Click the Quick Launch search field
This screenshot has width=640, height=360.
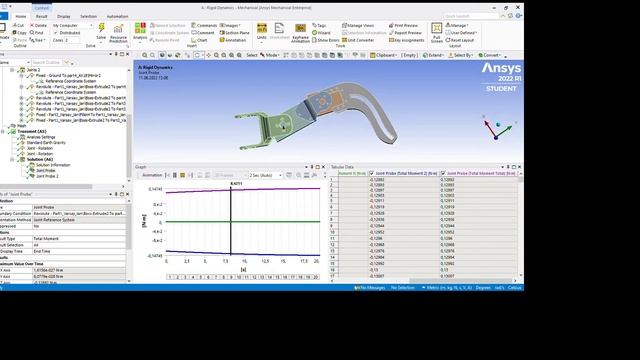click(x=471, y=16)
